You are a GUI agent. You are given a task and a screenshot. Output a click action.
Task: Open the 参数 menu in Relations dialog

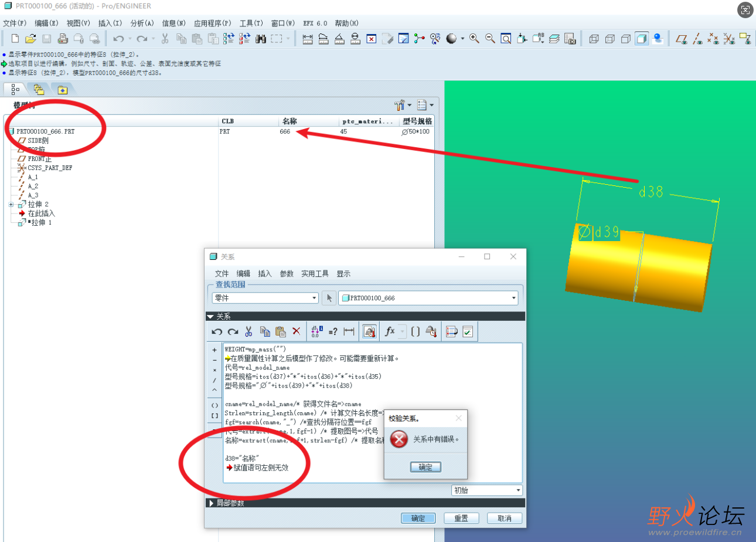point(287,273)
